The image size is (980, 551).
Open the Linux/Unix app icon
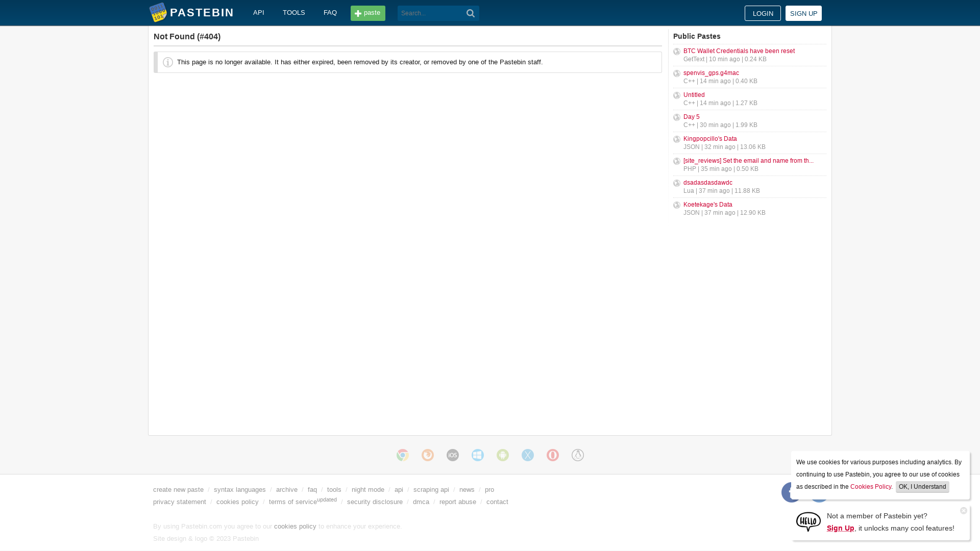pyautogui.click(x=578, y=455)
